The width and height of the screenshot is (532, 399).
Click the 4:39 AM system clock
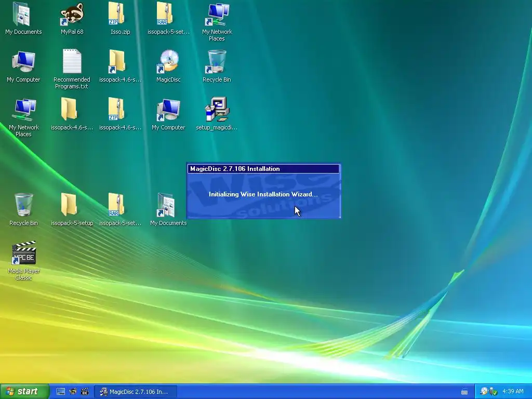click(513, 392)
